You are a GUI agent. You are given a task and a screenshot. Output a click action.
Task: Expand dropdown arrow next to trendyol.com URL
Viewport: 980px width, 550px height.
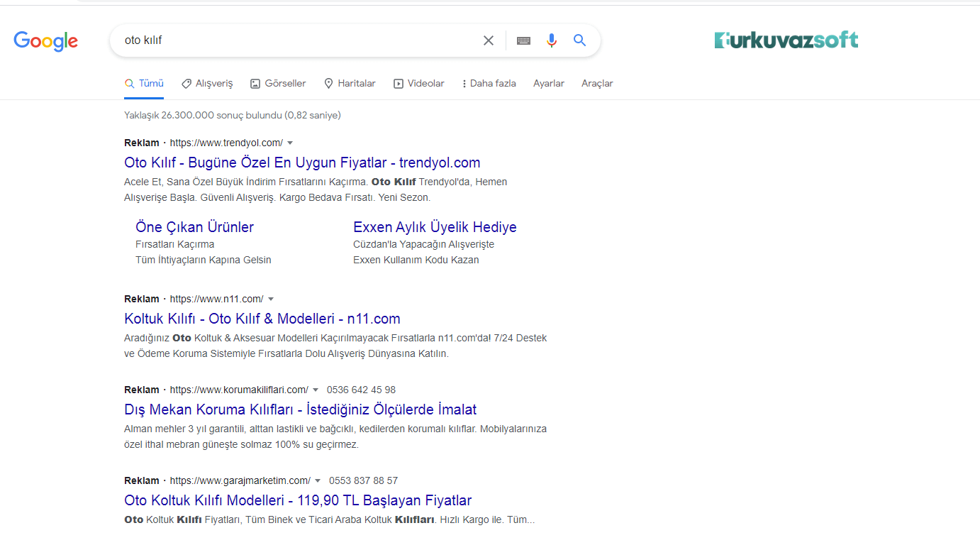pos(290,143)
